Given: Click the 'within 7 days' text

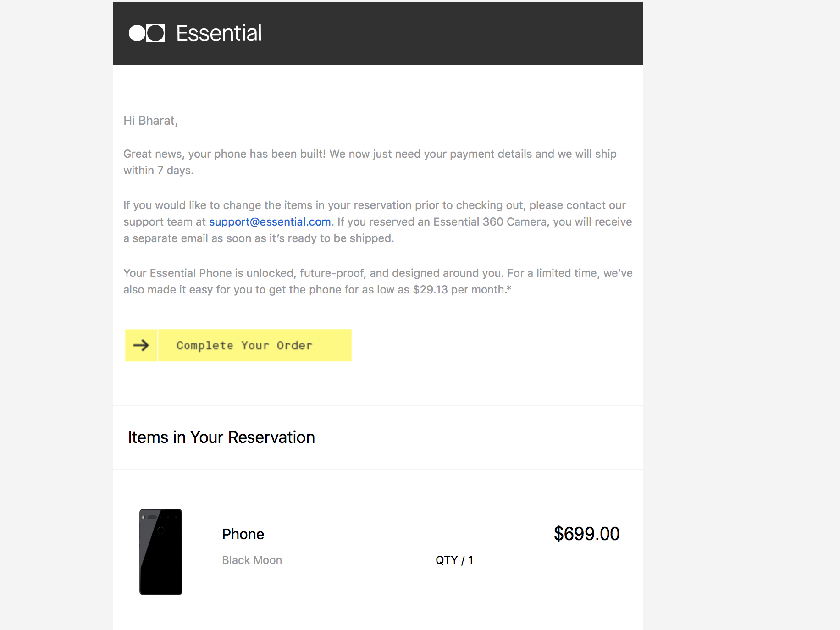Looking at the screenshot, I should pos(159,171).
